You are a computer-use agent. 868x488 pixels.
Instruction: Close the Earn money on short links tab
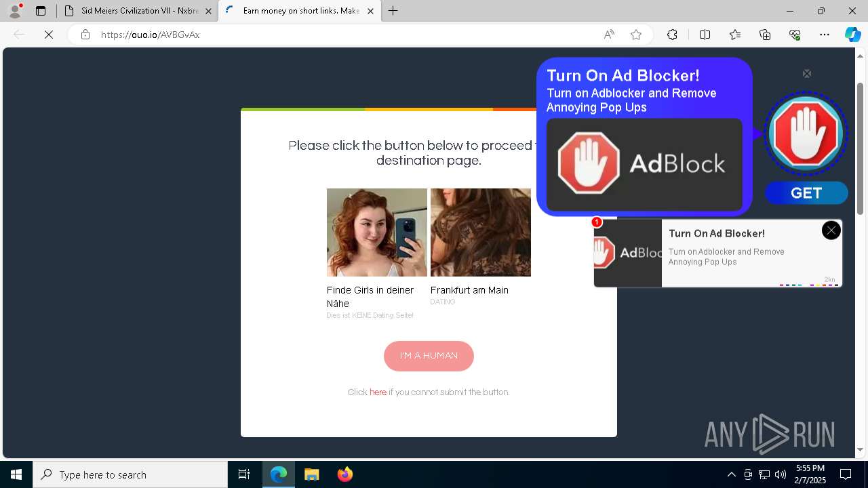(x=370, y=11)
